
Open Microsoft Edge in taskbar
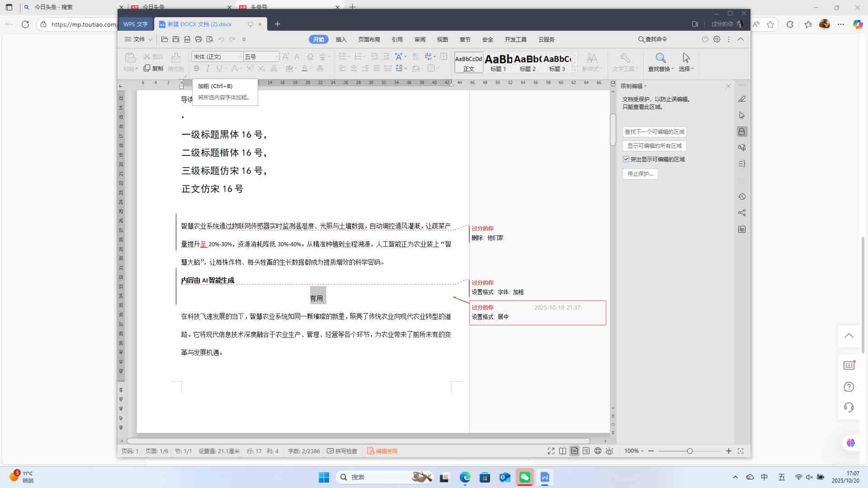pos(465,477)
